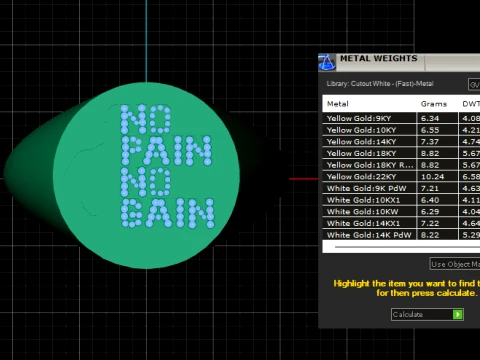Select the Yellow Gold:18KY R... row
The width and height of the screenshot is (480, 360).
[x=401, y=165]
